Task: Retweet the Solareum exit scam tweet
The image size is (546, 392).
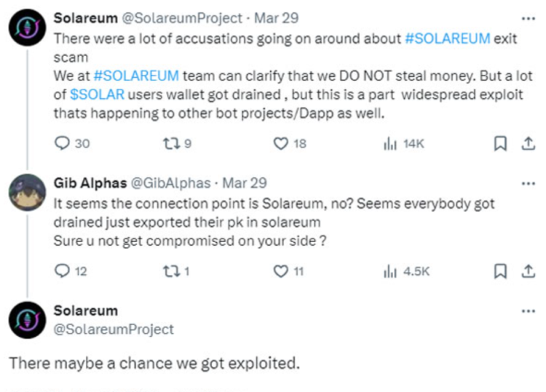Action: [170, 144]
